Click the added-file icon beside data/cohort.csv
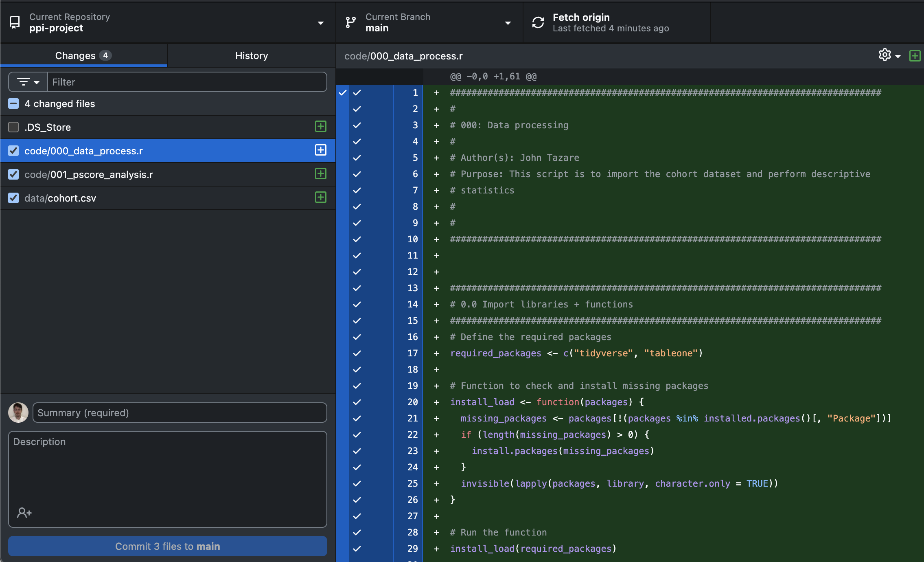 click(321, 198)
